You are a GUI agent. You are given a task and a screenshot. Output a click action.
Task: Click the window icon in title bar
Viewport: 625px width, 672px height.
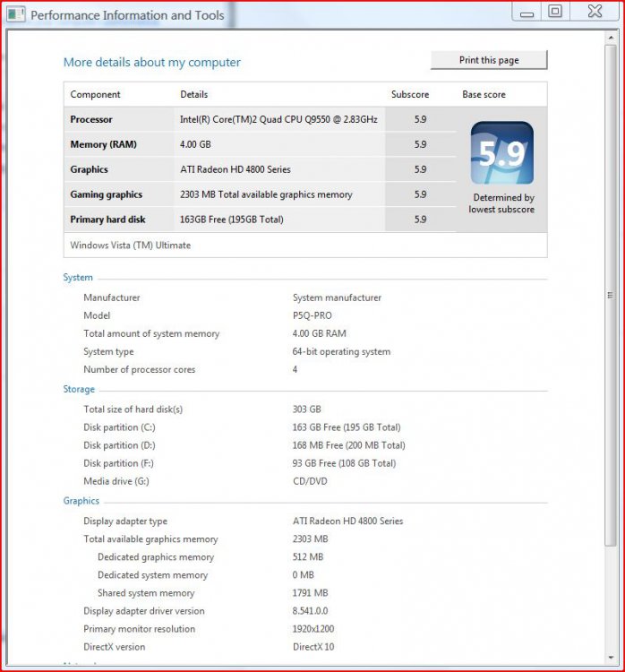[x=16, y=14]
